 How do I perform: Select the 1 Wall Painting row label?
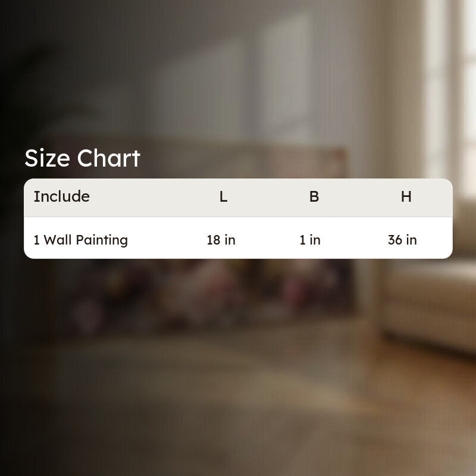pos(81,240)
